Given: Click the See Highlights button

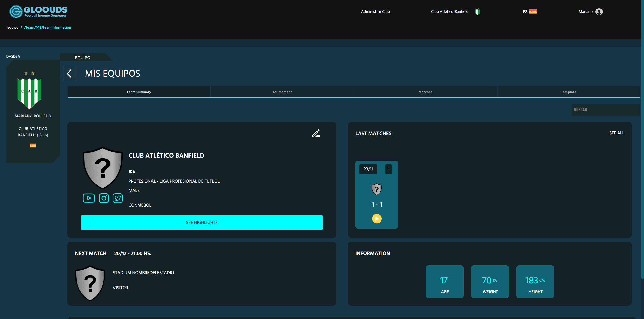Looking at the screenshot, I should coord(202,222).
